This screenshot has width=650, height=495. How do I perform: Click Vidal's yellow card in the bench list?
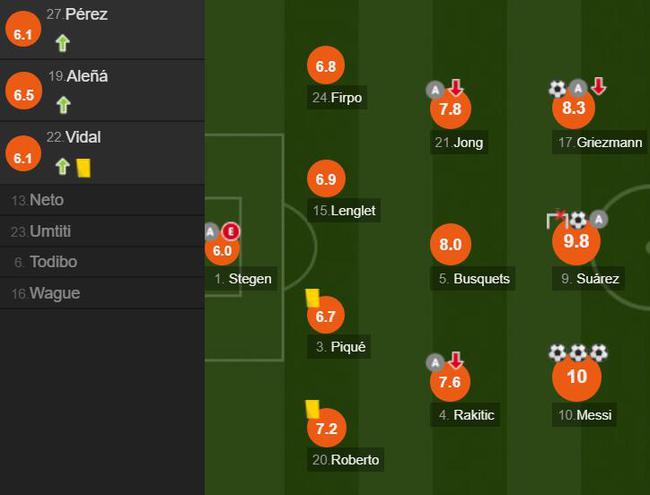tap(84, 169)
